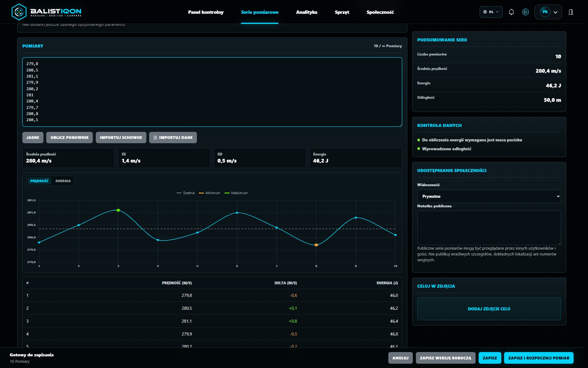Open the Sprzęt menu item
Image resolution: width=588 pixels, height=368 pixels.
pos(342,12)
